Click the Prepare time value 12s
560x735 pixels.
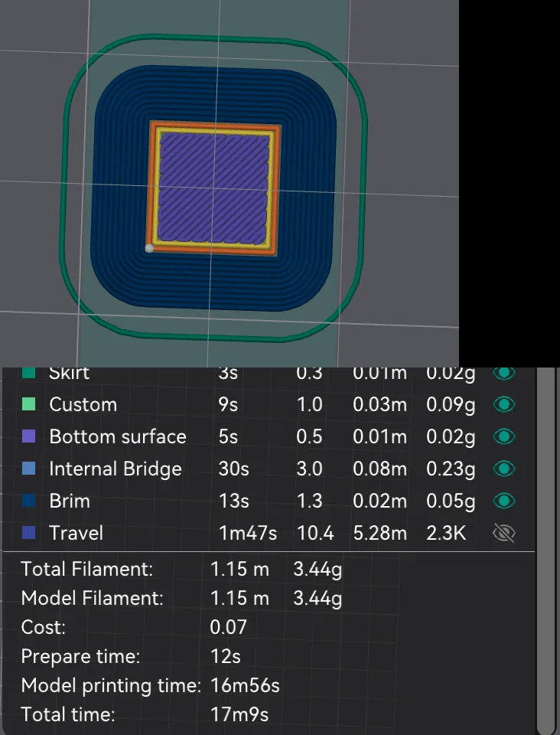click(x=226, y=656)
